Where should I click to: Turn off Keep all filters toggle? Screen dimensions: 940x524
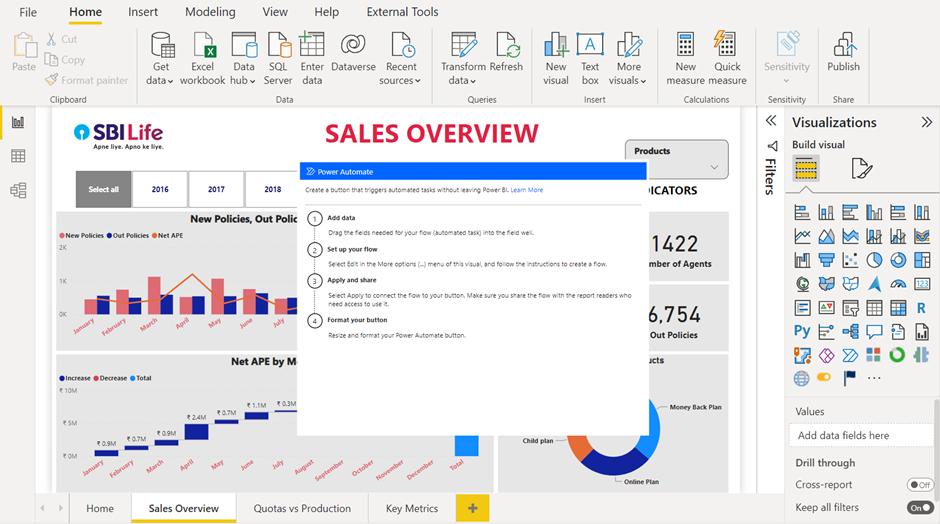pyautogui.click(x=920, y=507)
